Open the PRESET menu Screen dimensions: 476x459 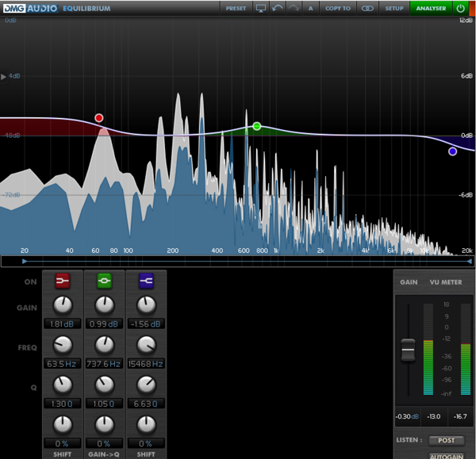pos(236,8)
